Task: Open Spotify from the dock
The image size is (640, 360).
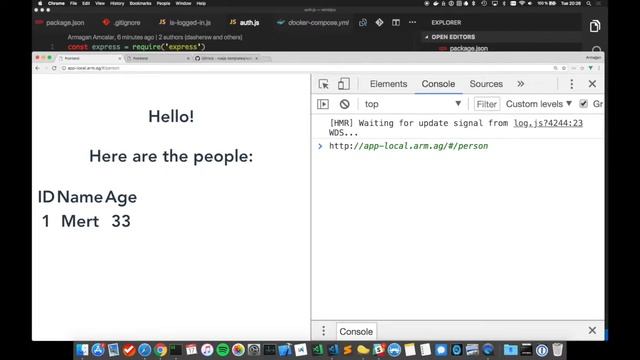Action: click(223, 350)
